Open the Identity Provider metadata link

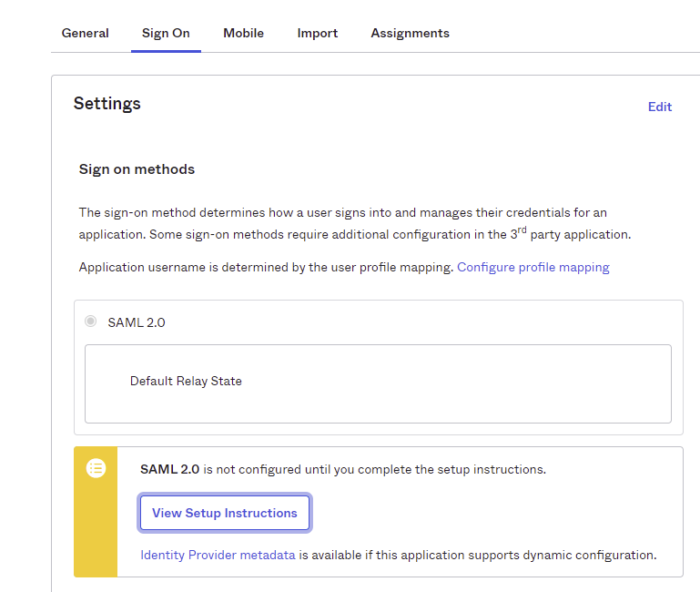pyautogui.click(x=218, y=555)
